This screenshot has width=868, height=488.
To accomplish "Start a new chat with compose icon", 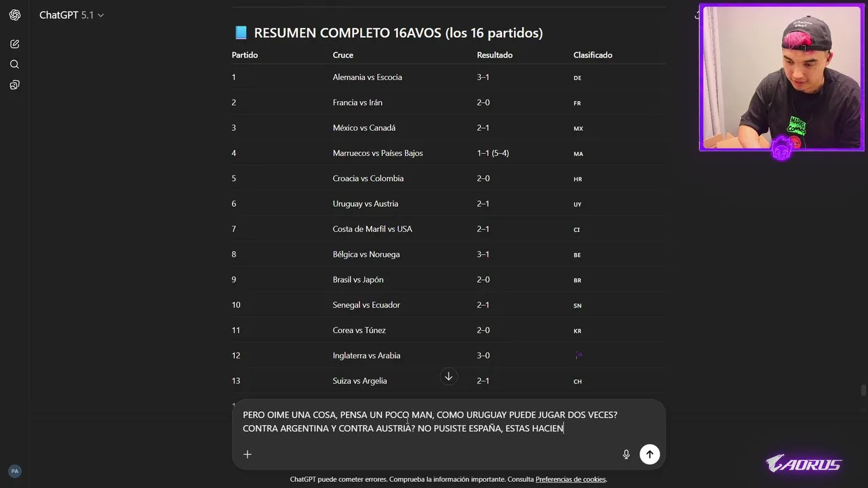I will tap(15, 44).
